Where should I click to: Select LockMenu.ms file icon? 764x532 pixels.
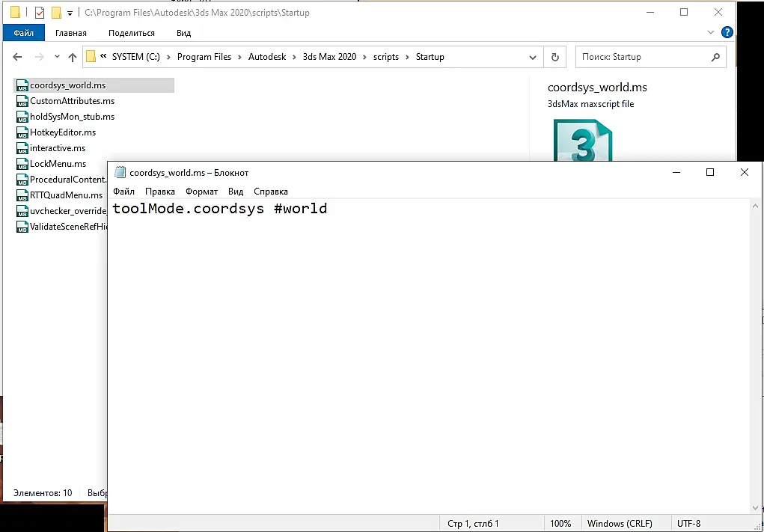(22, 164)
